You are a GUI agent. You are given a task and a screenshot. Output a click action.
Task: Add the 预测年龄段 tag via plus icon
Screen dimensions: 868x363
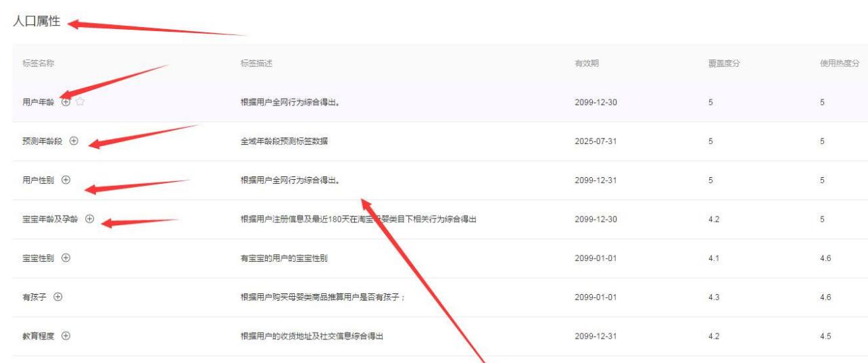(x=74, y=141)
